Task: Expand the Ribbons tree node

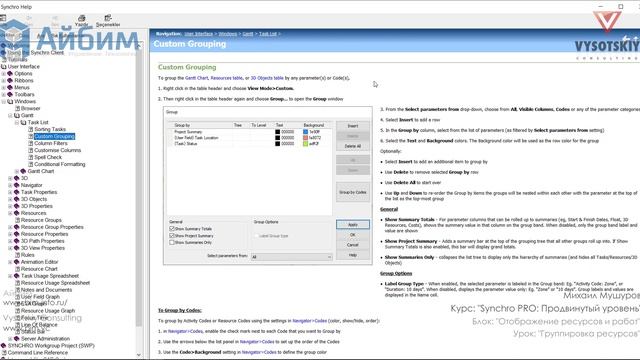Action: tap(4, 80)
